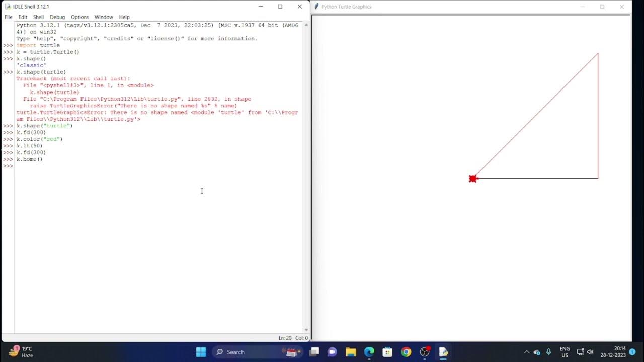Click the microphone tray icon
The height and width of the screenshot is (362, 644).
549,352
